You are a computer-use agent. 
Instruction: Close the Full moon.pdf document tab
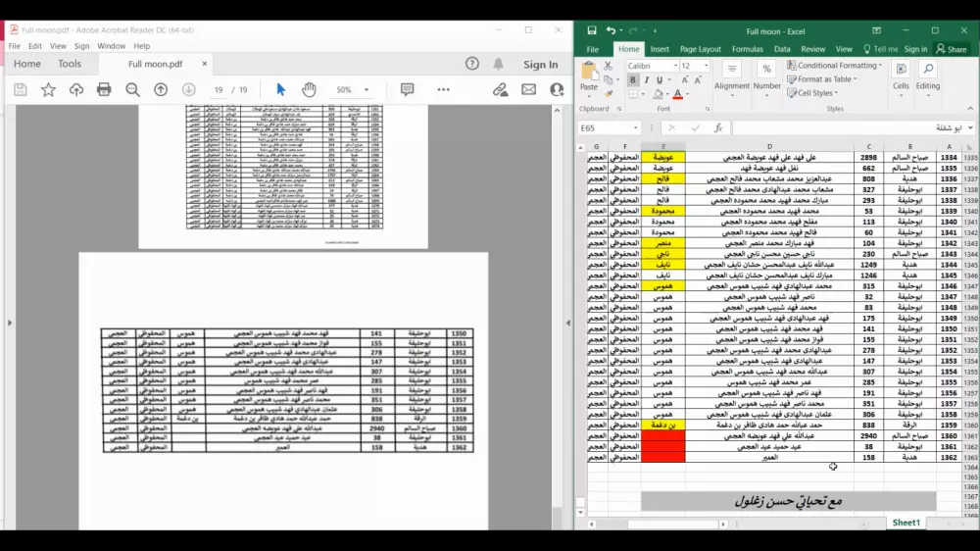tap(205, 64)
